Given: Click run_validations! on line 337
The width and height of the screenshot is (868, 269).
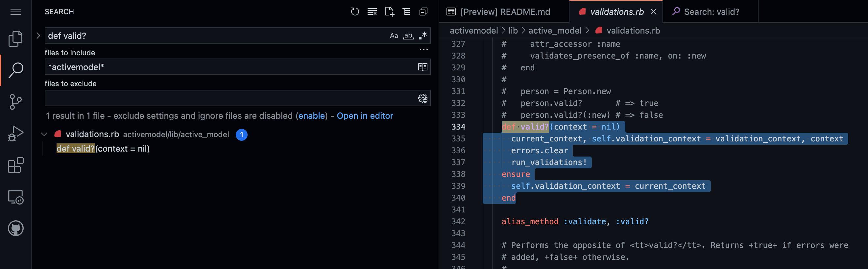Looking at the screenshot, I should (549, 162).
